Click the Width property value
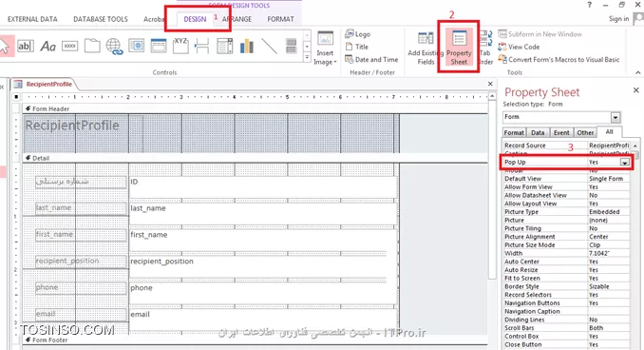Image resolution: width=644 pixels, height=350 pixels. point(608,253)
